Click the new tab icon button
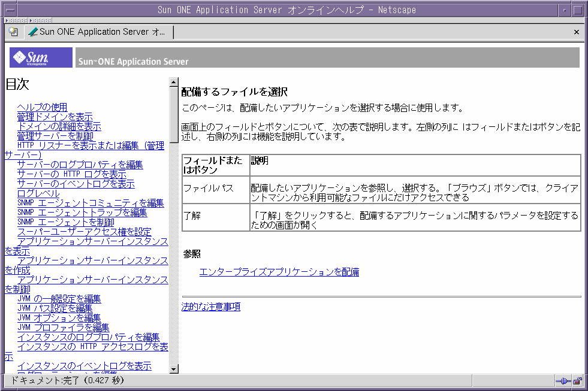The image size is (588, 391). tap(13, 32)
